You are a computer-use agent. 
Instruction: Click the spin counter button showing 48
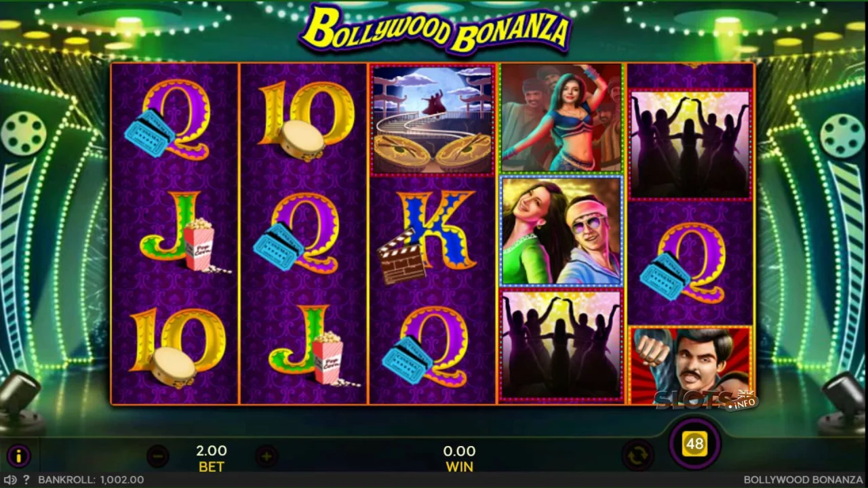[x=694, y=444]
